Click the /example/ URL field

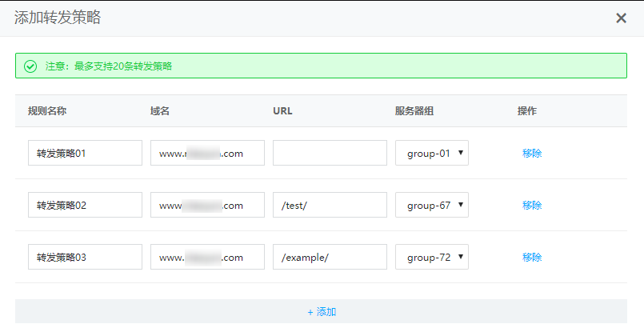point(330,257)
